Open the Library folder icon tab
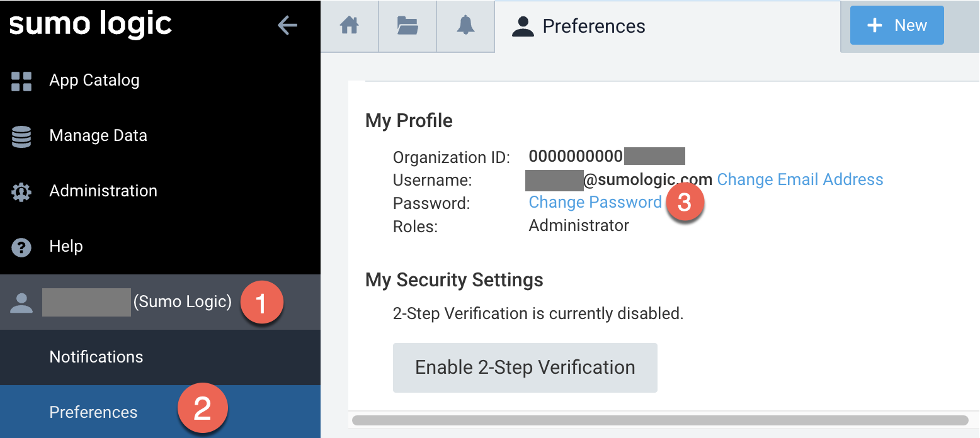Screen dimensions: 980x438 [x=407, y=26]
